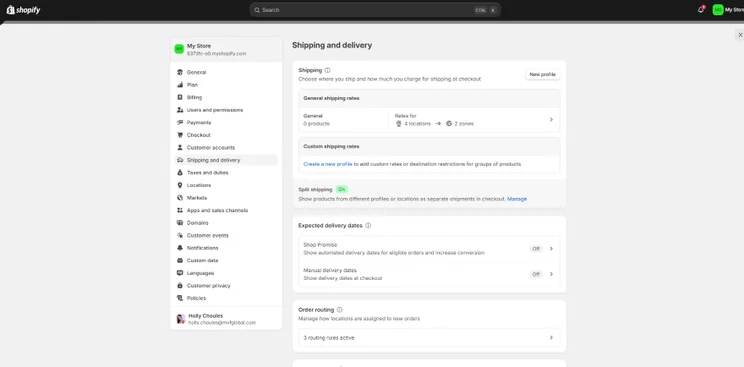The height and width of the screenshot is (367, 744).
Task: Click the Split shipping On badge
Action: click(342, 189)
